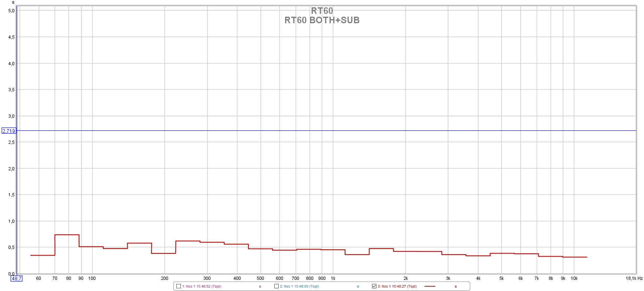Enable measurement 1 trace checkbox 15:46:52
Viewport: 644px width, 291px height.
[178, 286]
